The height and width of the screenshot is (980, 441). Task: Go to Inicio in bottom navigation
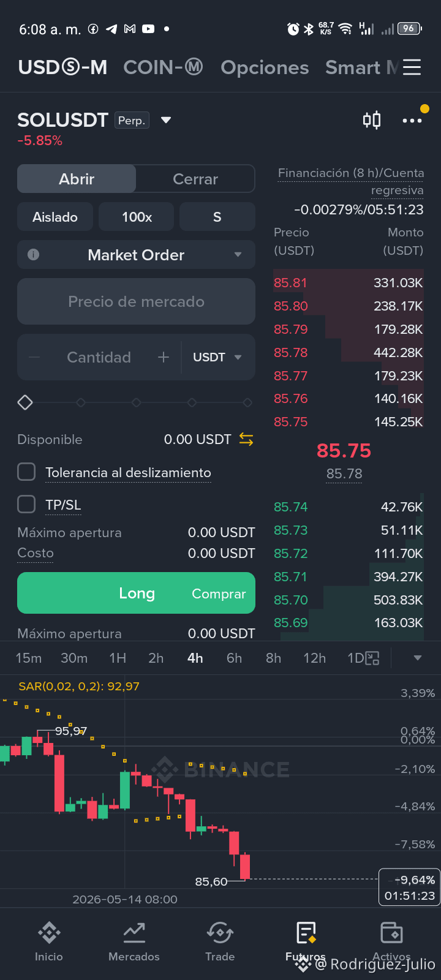[49, 941]
